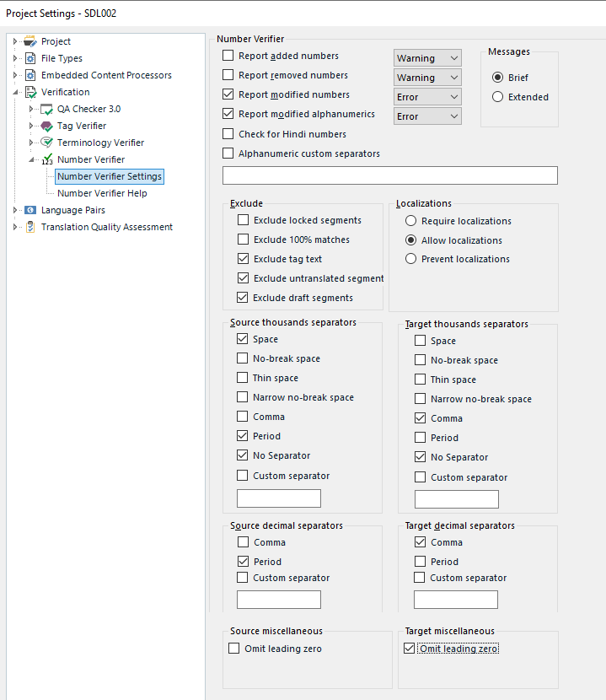The image size is (606, 700).
Task: Uncheck Exclude tag text
Action: 244,258
